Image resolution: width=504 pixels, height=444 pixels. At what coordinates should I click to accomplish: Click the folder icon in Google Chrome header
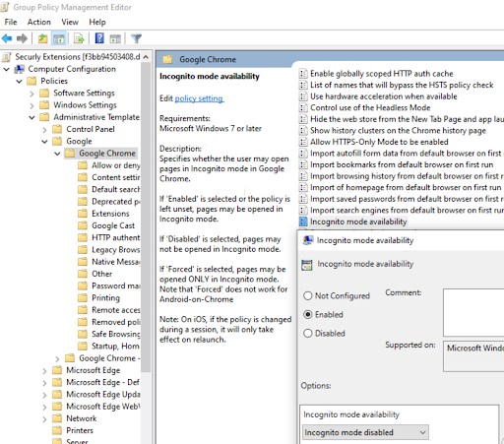tap(167, 59)
